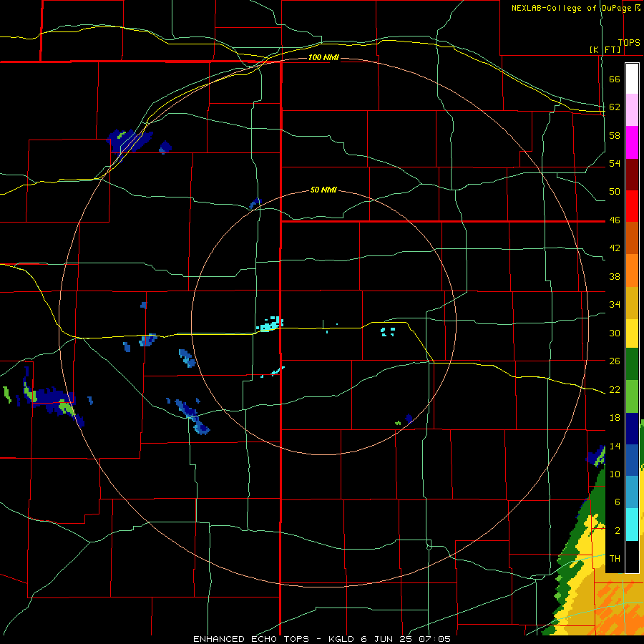Click the dark red legend swatch
644x644 pixels.
(x=632, y=175)
